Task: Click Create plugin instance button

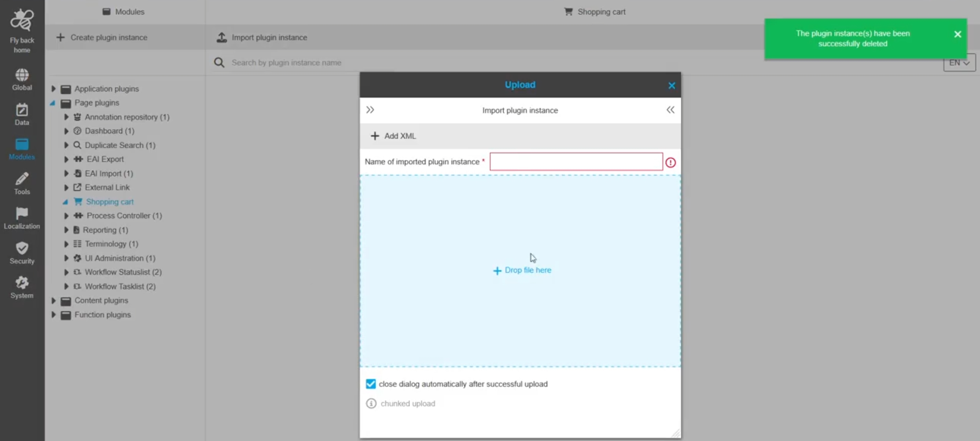Action: point(102,37)
